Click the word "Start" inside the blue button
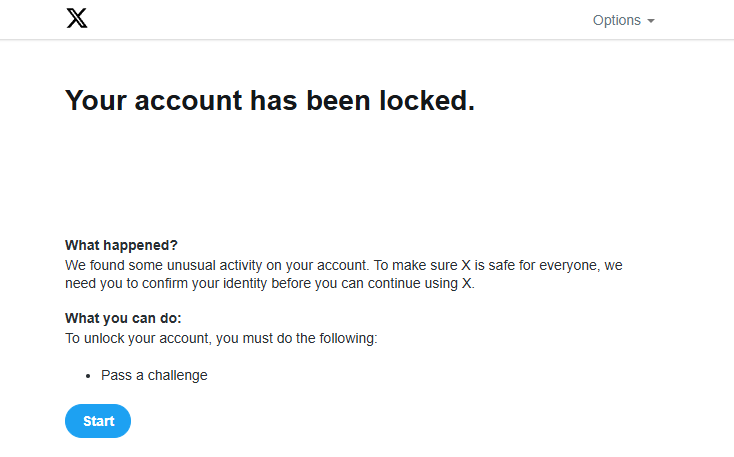This screenshot has width=734, height=457. tap(99, 421)
